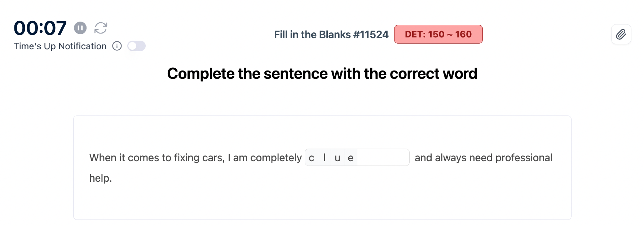The image size is (644, 226).
Task: Click the paperclip attachment icon
Action: click(621, 35)
